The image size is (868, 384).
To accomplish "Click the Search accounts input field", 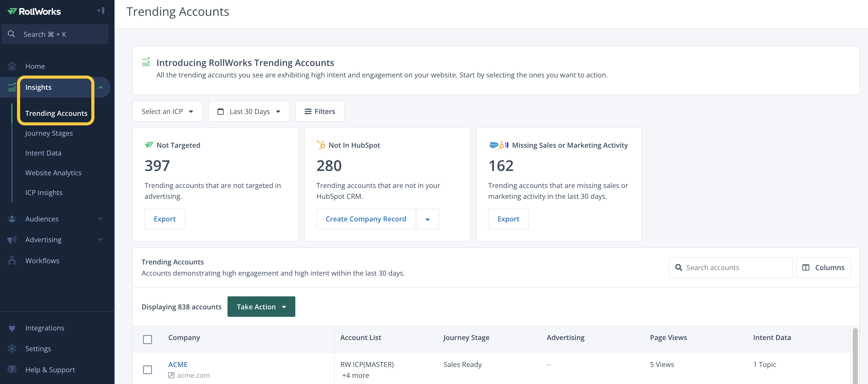I will pos(731,267).
